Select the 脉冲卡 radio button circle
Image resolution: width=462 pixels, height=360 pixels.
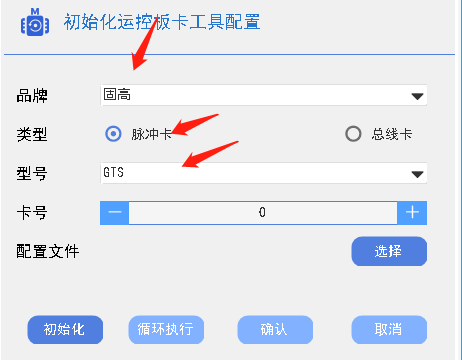tap(113, 134)
